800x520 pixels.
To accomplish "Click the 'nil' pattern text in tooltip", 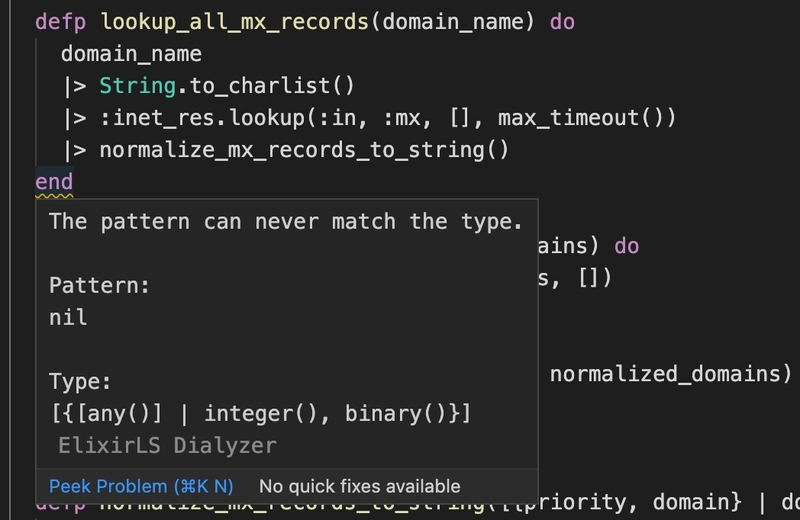I will tap(68, 317).
